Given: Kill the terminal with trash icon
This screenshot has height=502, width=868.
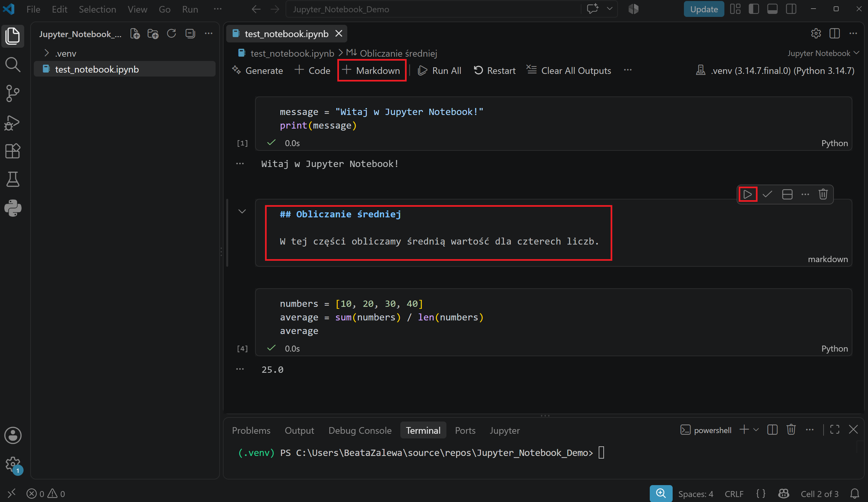Looking at the screenshot, I should click(791, 430).
